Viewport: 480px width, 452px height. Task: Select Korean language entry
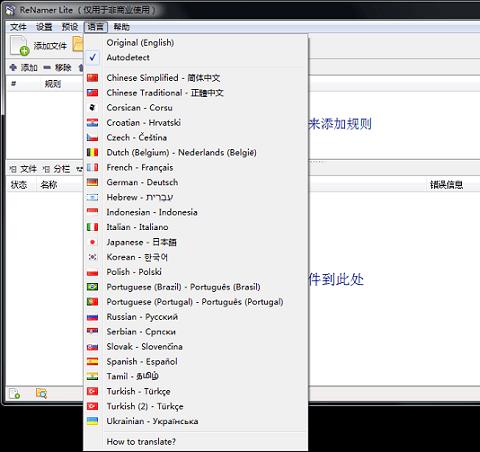[196, 257]
